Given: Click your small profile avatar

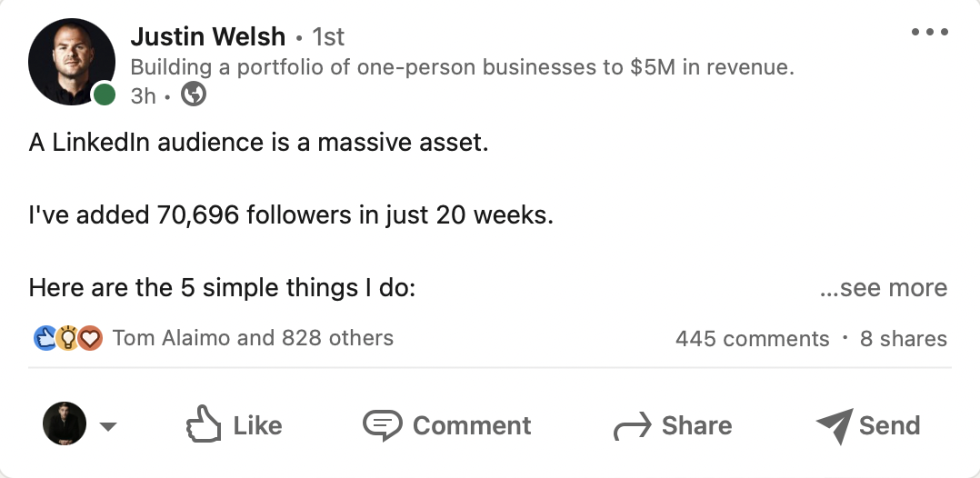Looking at the screenshot, I should tap(65, 424).
